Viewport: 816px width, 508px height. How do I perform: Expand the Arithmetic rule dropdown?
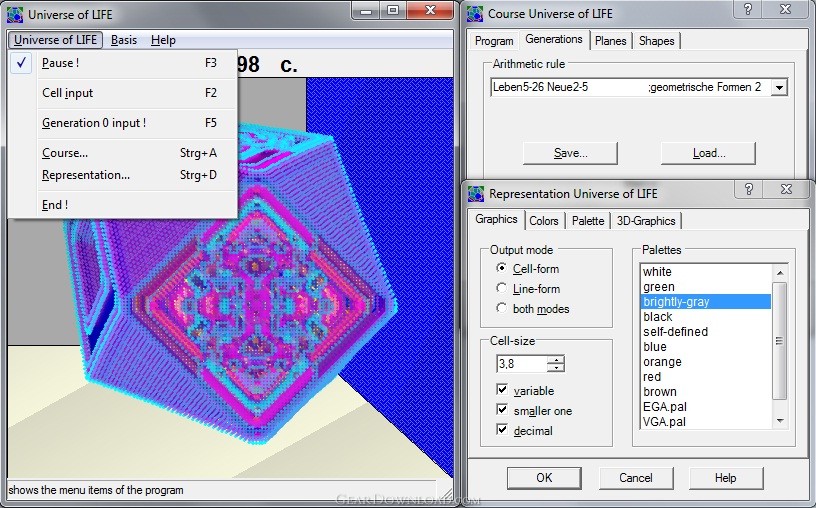tap(779, 88)
